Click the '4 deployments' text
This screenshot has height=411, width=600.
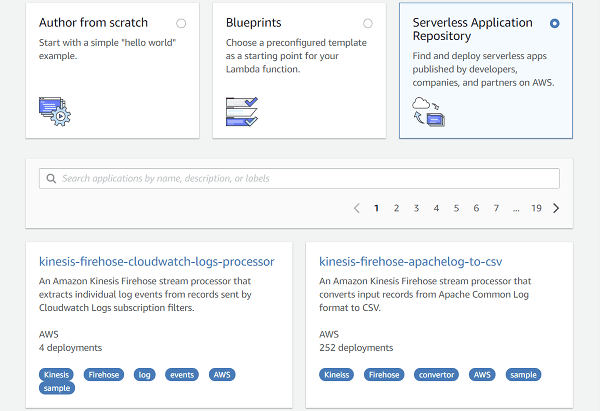[70, 348]
